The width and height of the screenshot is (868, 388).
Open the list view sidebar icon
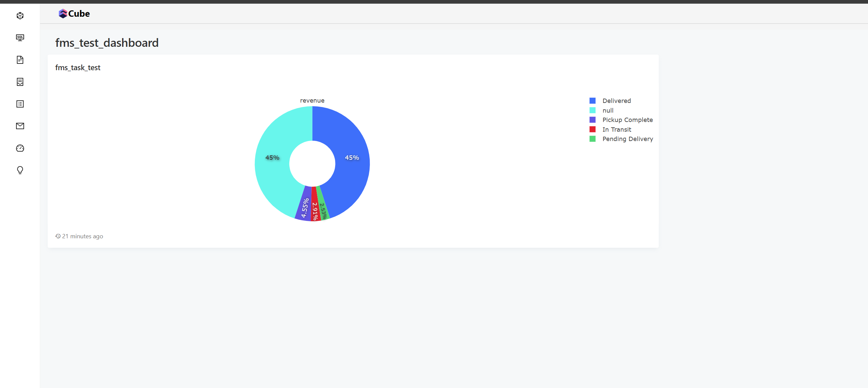[x=20, y=104]
